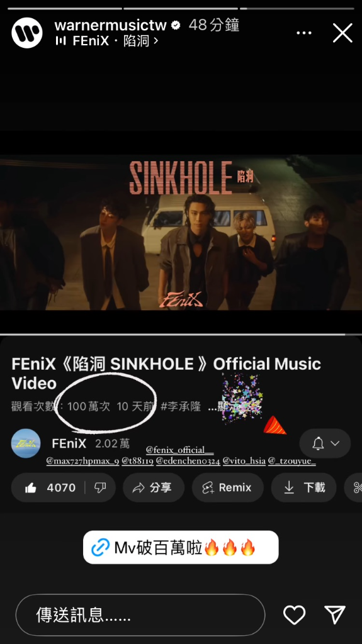This screenshot has width=362, height=644.
Task: Open notification bell dropdown for FEniX channel
Action: pos(325,443)
